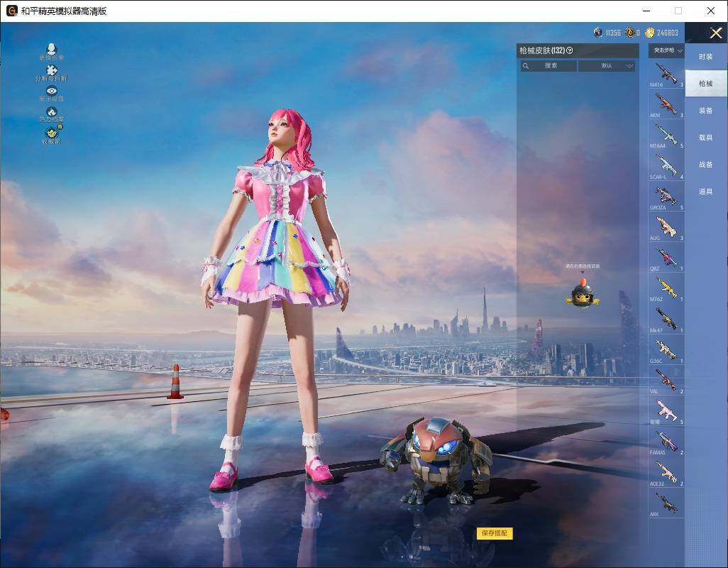728x568 pixels.
Task: Click the search (搜索) field in skin panel
Action: [548, 66]
